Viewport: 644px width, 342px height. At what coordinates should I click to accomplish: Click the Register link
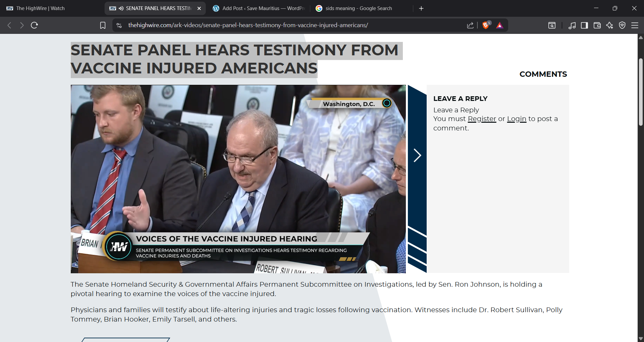click(x=482, y=119)
